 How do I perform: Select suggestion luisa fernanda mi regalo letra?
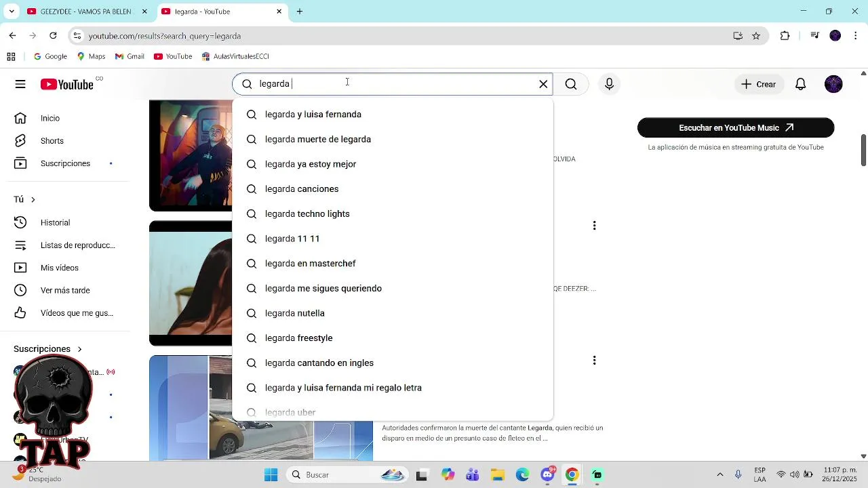click(x=393, y=388)
